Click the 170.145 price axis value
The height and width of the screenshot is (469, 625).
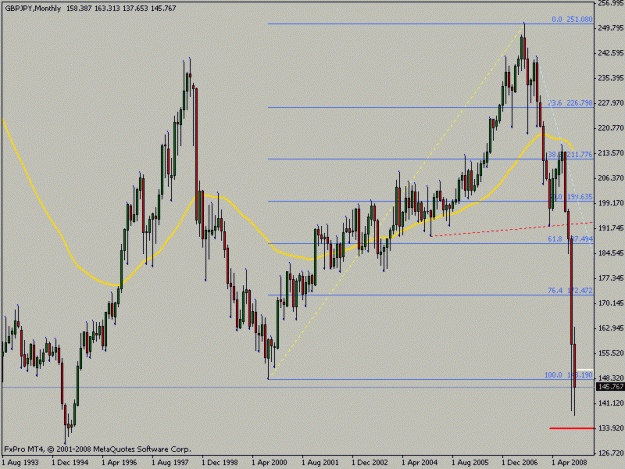[610, 303]
